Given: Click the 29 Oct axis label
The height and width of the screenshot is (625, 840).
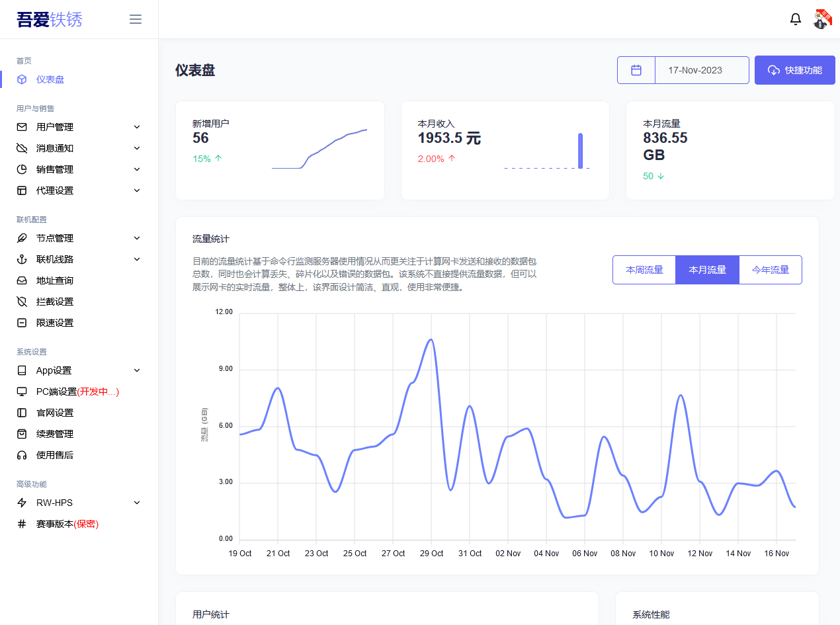Looking at the screenshot, I should pyautogui.click(x=431, y=554).
